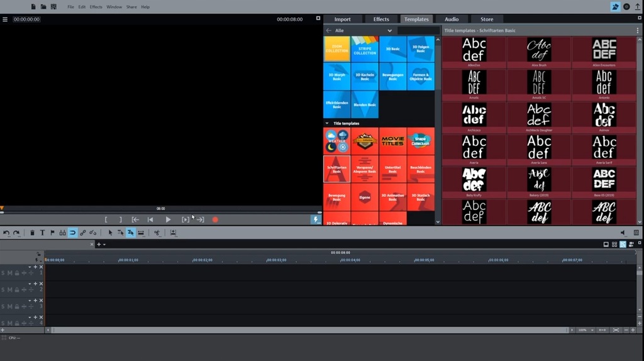Mute track 3 with M button
Screen dimensions: 644x361
(x=10, y=307)
